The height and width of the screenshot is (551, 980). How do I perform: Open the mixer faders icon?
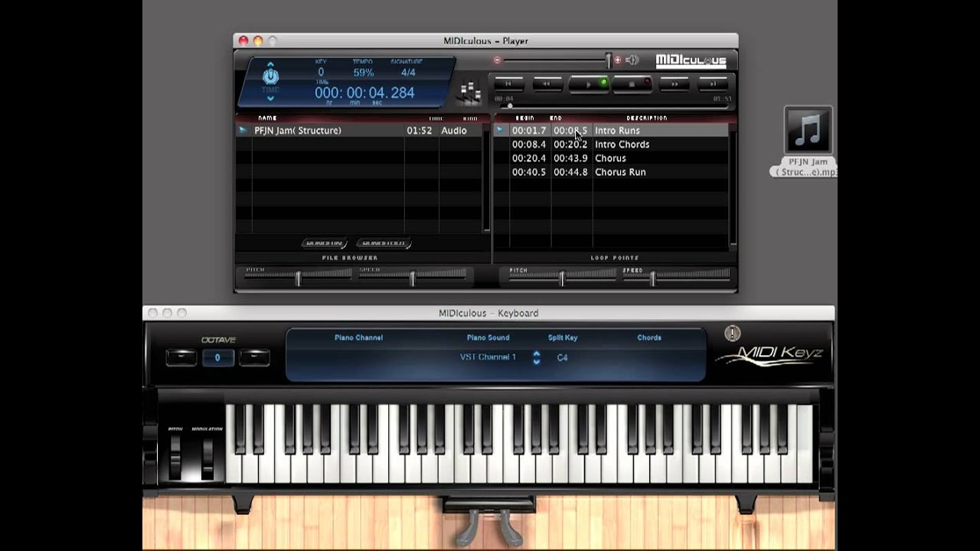point(469,93)
